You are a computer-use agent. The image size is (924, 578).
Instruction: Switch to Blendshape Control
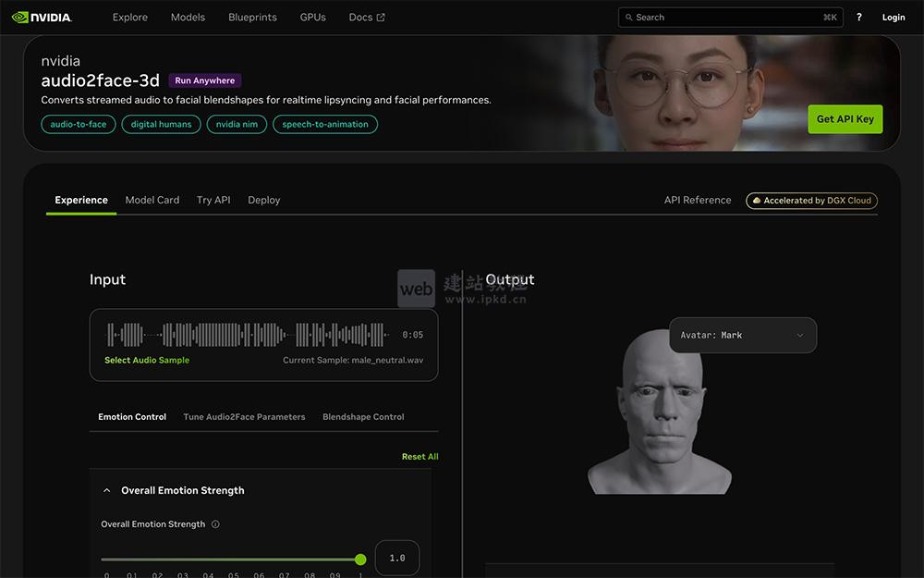362,416
